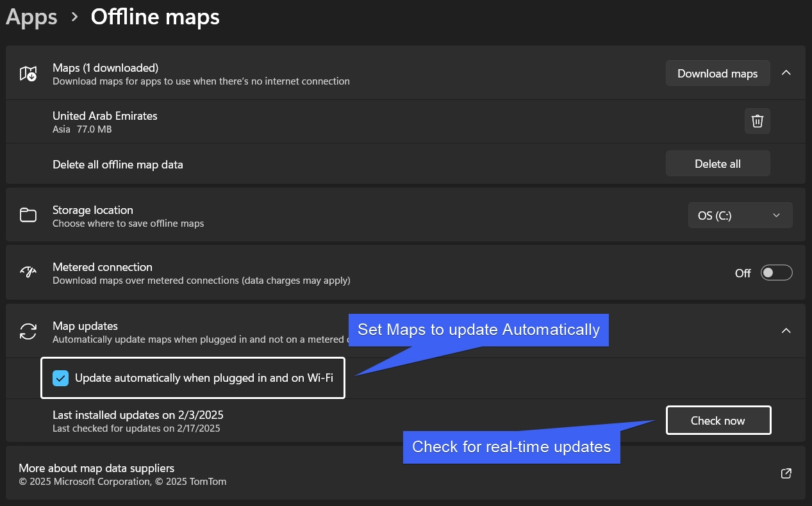Image resolution: width=812 pixels, height=506 pixels.
Task: Open the OS (C:) storage dropdown
Action: click(740, 215)
